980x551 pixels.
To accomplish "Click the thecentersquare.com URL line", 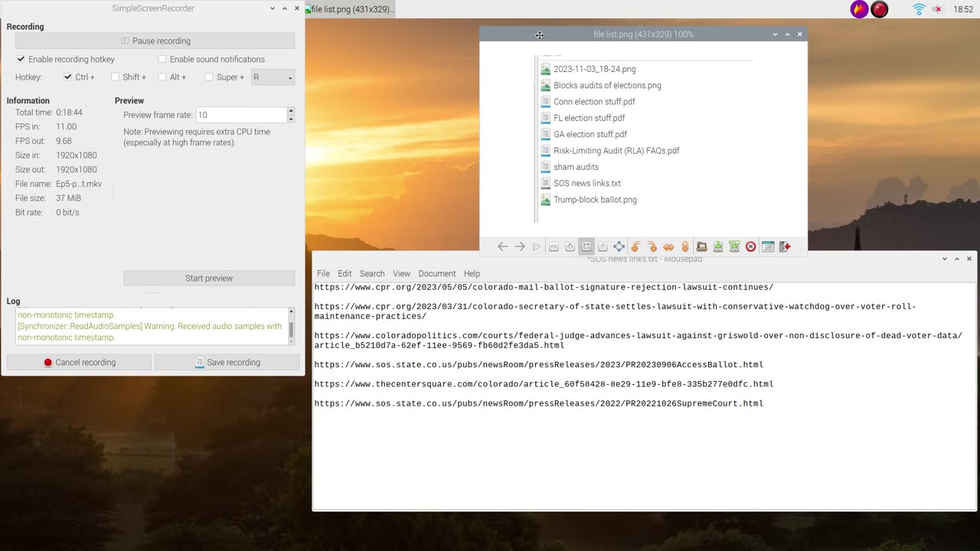I will click(544, 384).
